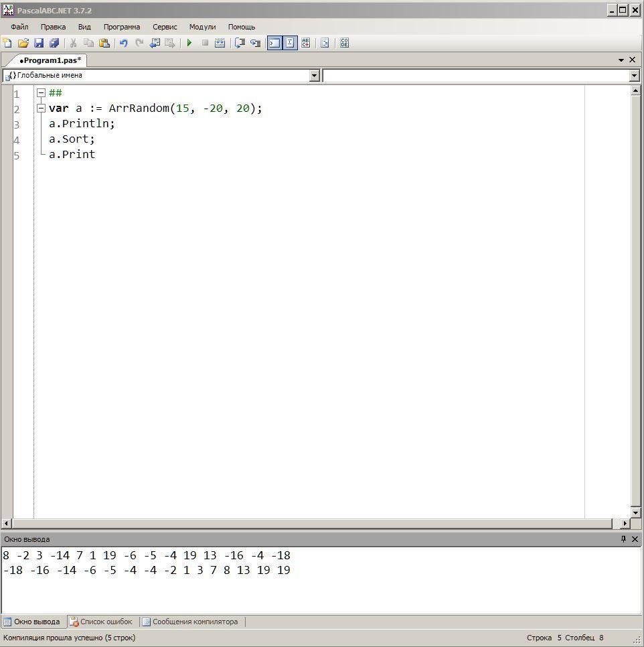
Task: Click line number 3 in the gutter
Action: (x=17, y=125)
